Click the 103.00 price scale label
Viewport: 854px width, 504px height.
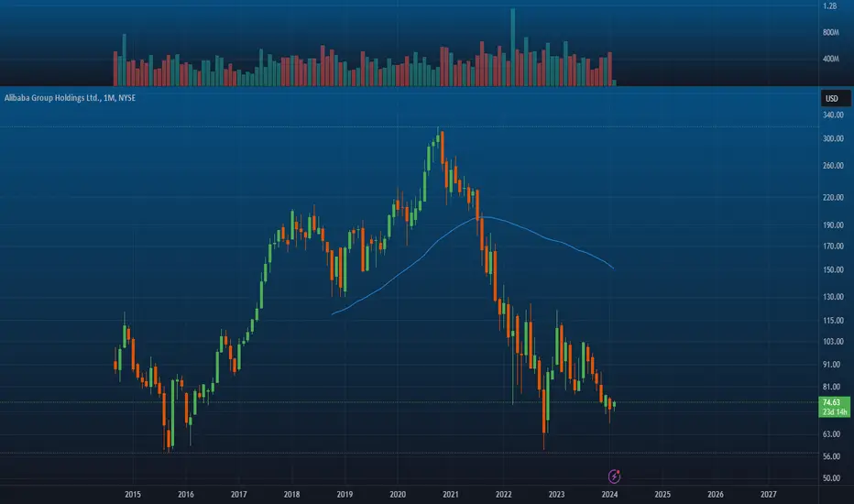833,342
